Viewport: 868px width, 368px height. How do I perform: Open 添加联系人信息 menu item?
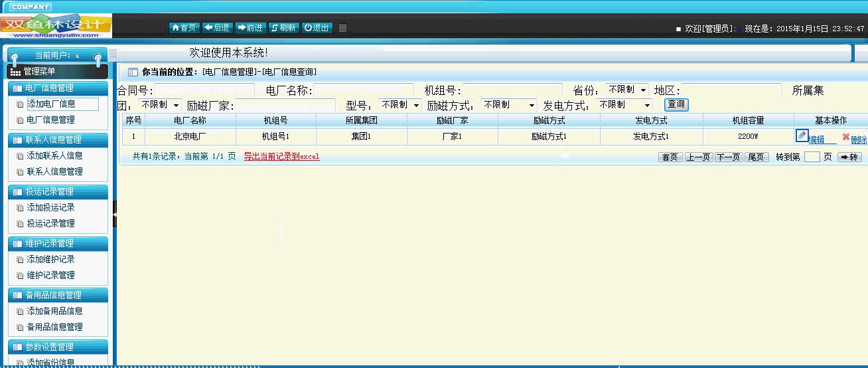point(54,156)
